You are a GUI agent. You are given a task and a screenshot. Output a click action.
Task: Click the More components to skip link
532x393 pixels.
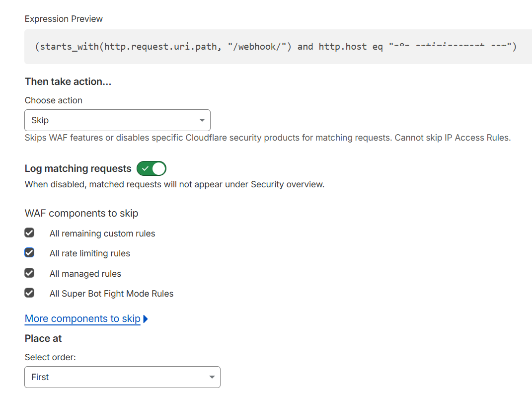click(82, 318)
